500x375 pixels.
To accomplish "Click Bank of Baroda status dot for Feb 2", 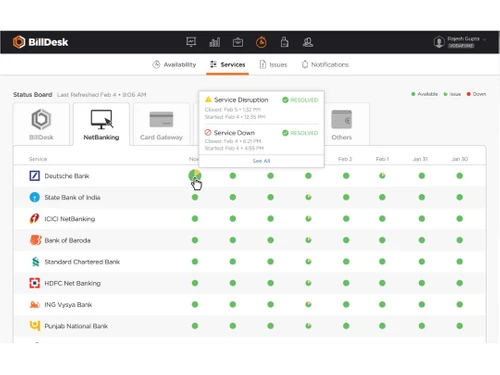I will pos(346,240).
